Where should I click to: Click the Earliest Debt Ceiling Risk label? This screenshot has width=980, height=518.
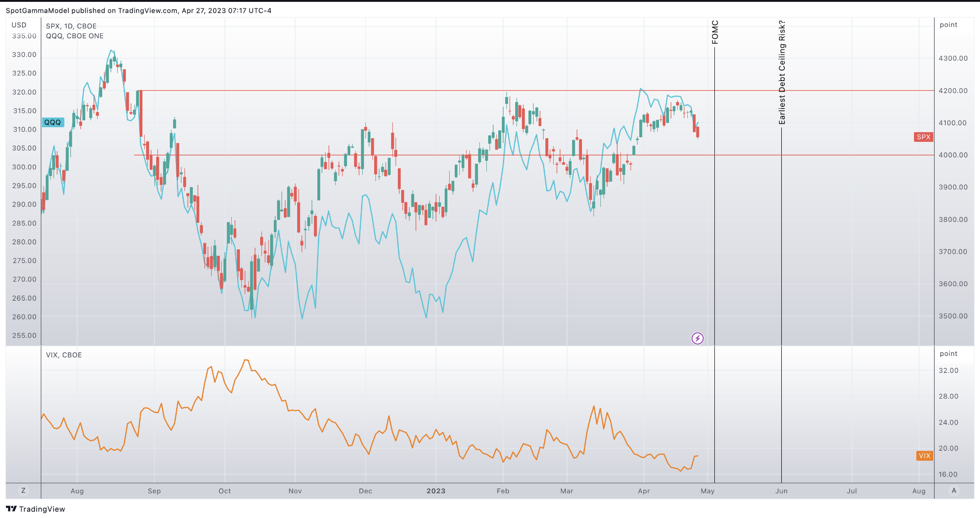click(x=782, y=72)
